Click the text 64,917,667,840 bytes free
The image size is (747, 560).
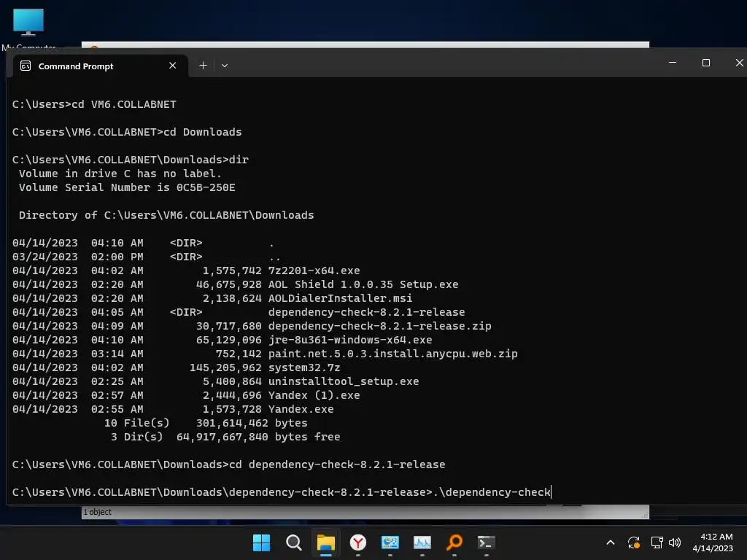click(258, 437)
